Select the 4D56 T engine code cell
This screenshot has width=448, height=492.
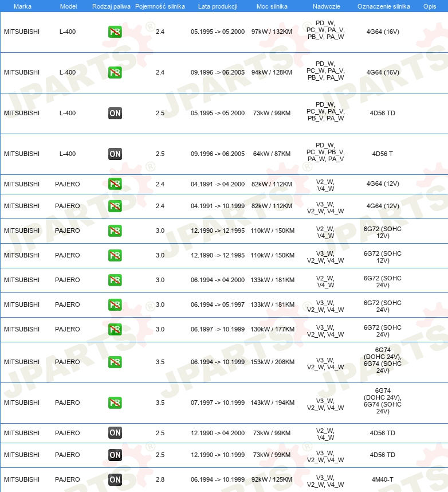pos(383,154)
